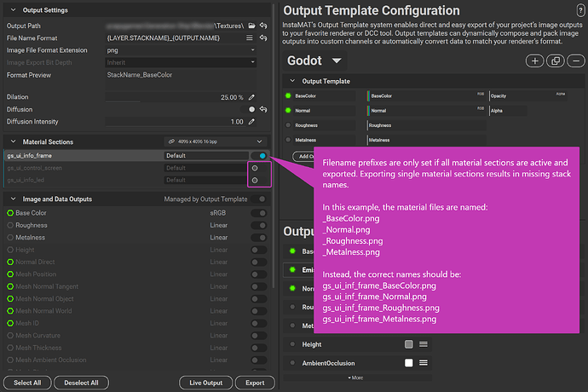The image size is (588, 392).
Task: Collapse the Image and Data Outputs section
Action: pos(13,199)
